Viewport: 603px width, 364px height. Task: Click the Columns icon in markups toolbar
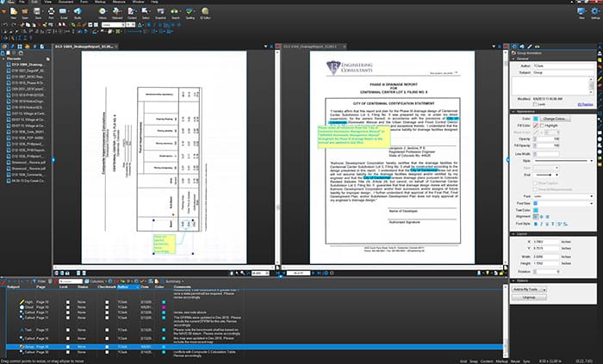(x=87, y=281)
